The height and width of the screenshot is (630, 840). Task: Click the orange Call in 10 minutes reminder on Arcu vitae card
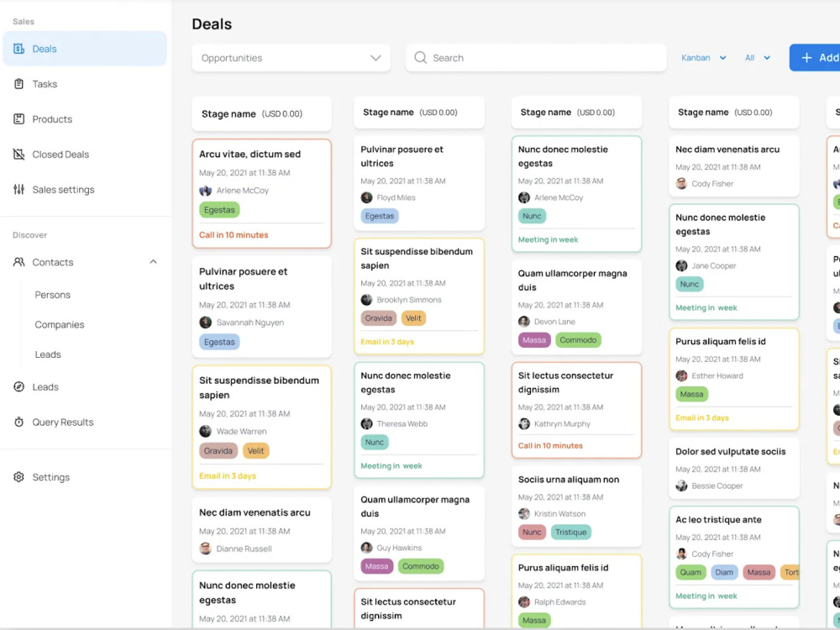pos(234,235)
